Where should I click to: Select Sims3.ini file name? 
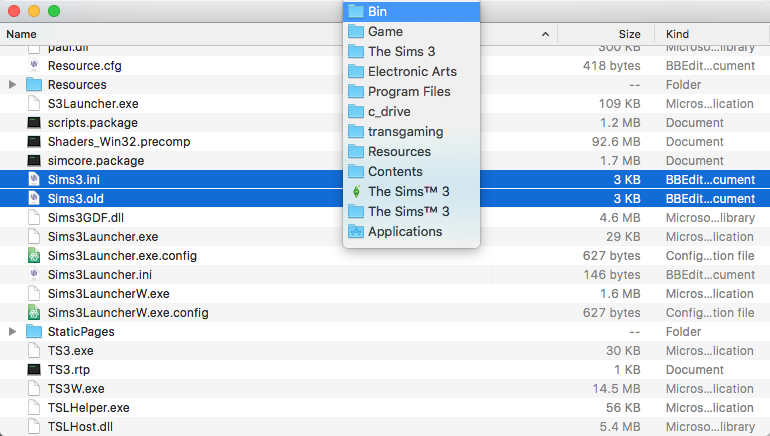point(74,180)
